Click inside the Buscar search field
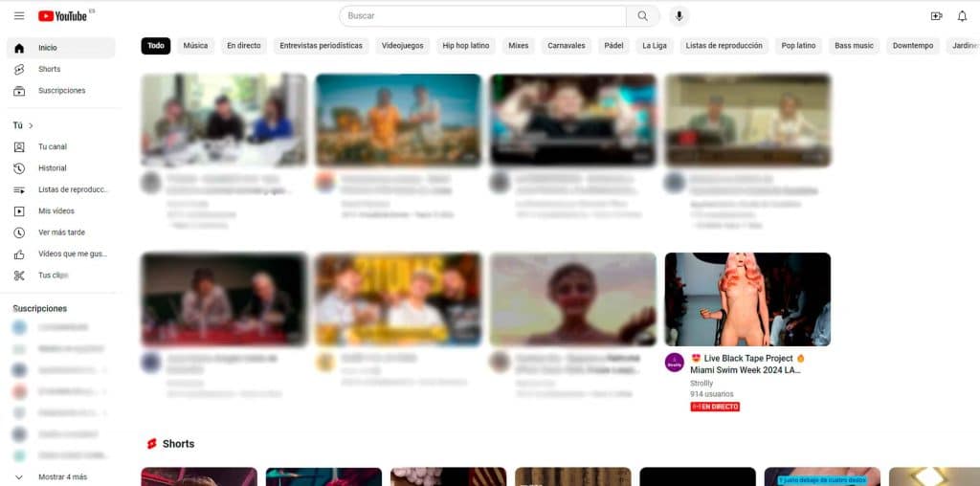The height and width of the screenshot is (486, 980). coord(483,16)
